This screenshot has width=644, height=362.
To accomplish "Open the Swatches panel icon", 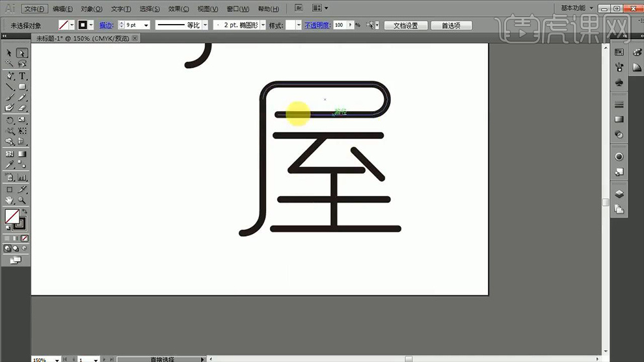I will point(619,53).
